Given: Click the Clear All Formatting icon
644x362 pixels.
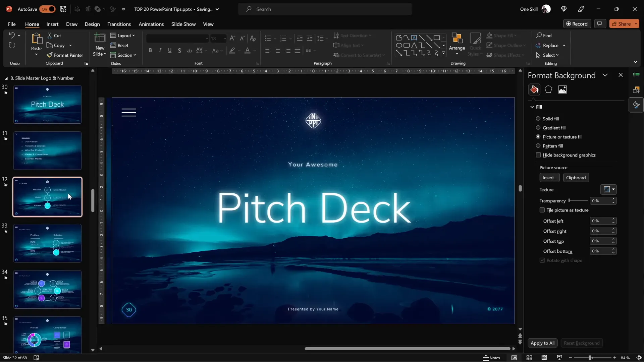Looking at the screenshot, I should [x=253, y=39].
